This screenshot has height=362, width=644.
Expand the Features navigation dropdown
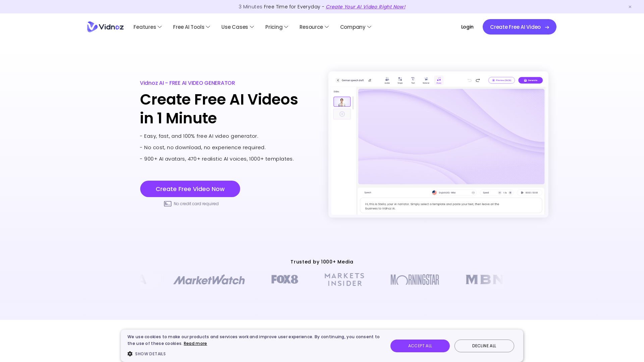[x=147, y=27]
